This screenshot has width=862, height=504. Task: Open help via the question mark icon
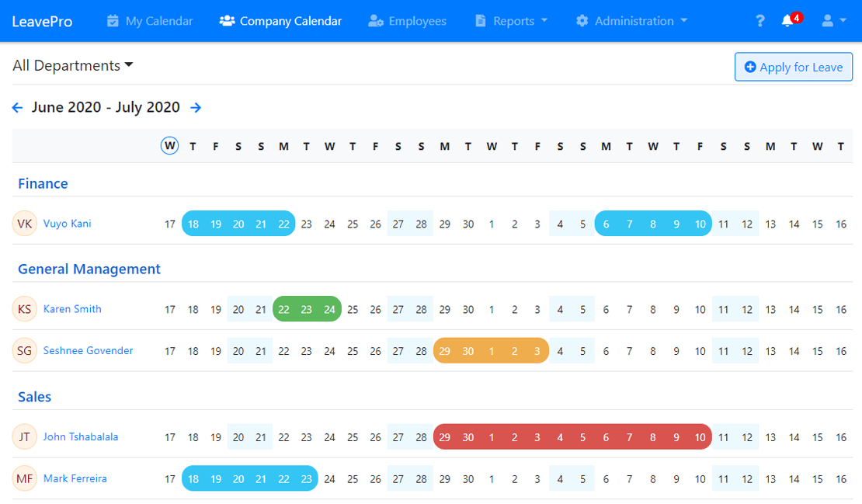(x=759, y=21)
